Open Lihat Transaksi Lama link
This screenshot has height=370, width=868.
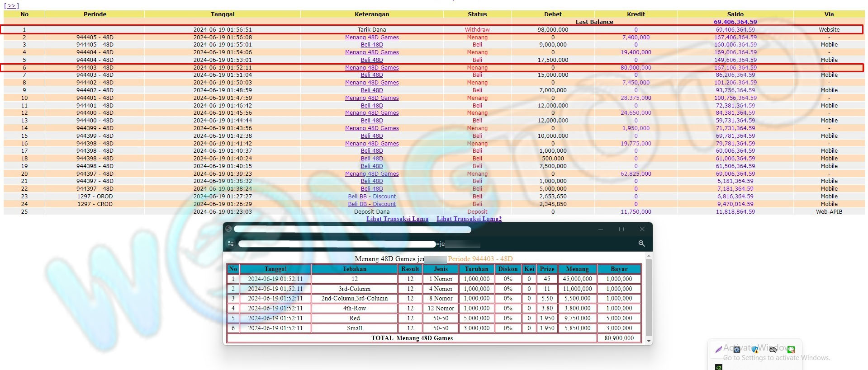397,219
